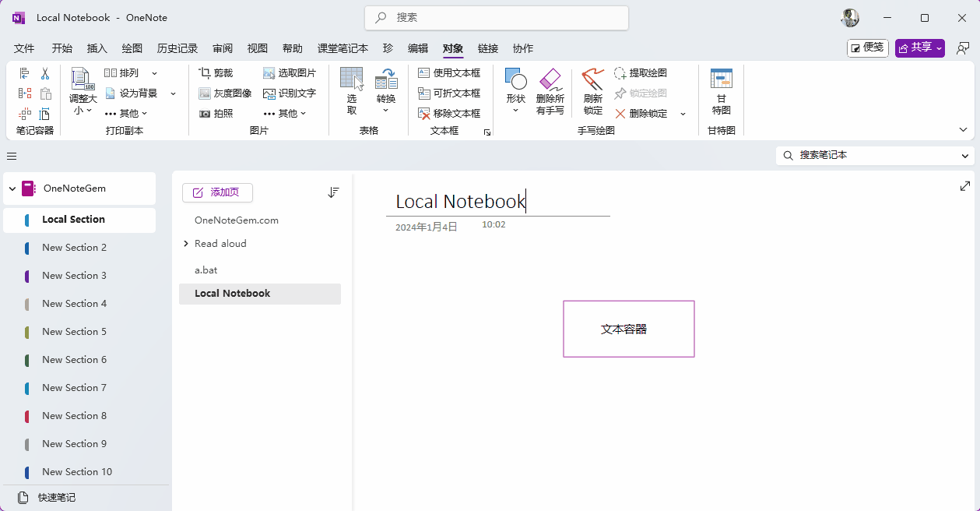
Task: Click the 文本容器 text container box
Action: [x=629, y=329]
